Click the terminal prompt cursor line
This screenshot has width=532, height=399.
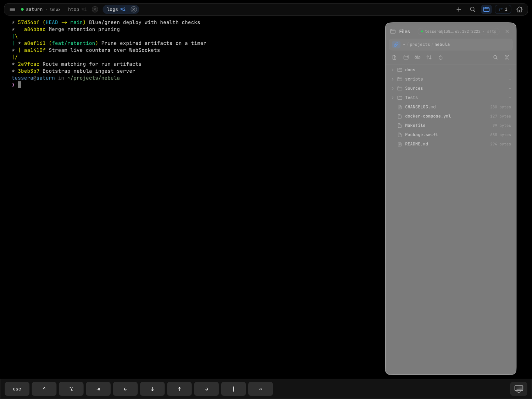(16, 85)
